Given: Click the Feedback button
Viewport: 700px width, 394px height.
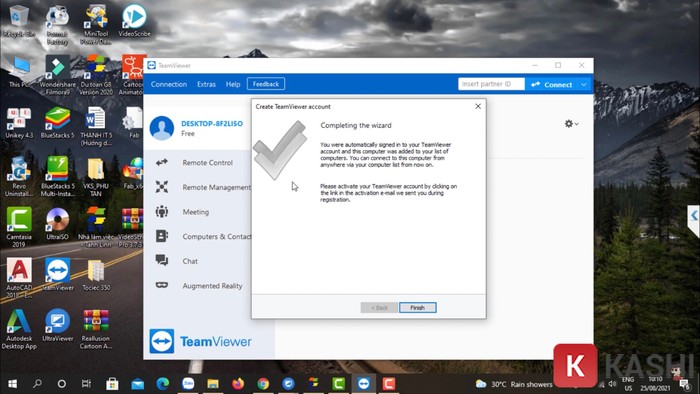Looking at the screenshot, I should click(x=266, y=84).
